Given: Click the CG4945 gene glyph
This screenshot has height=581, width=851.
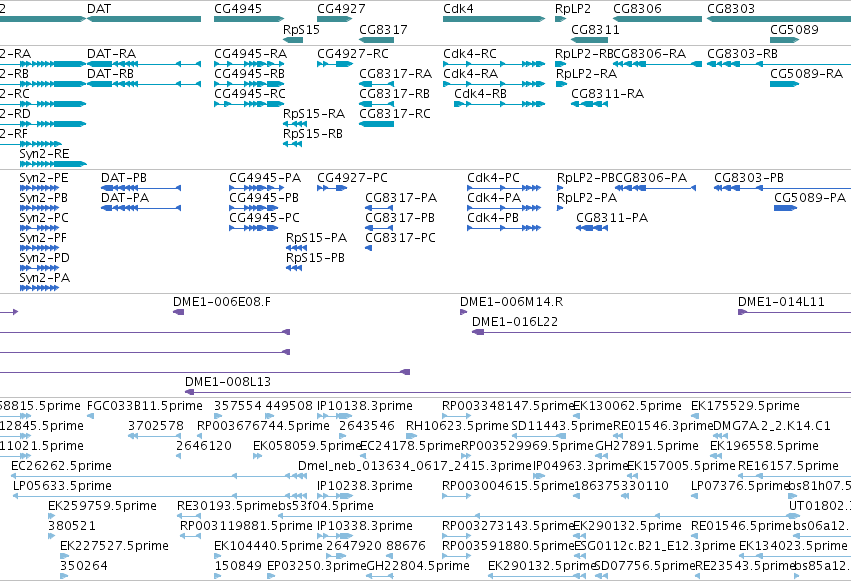Looking at the screenshot, I should tap(249, 19).
